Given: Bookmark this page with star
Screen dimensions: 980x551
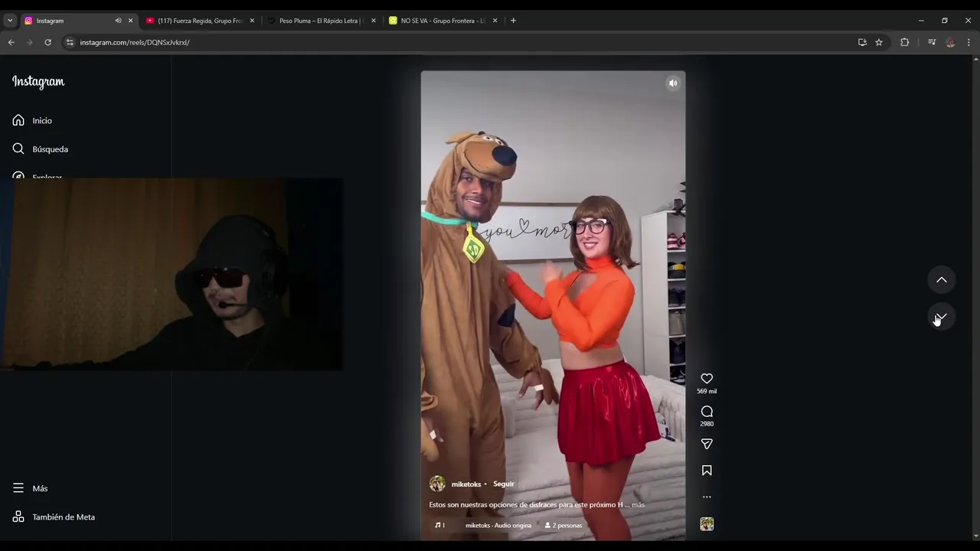Looking at the screenshot, I should pyautogui.click(x=879, y=42).
